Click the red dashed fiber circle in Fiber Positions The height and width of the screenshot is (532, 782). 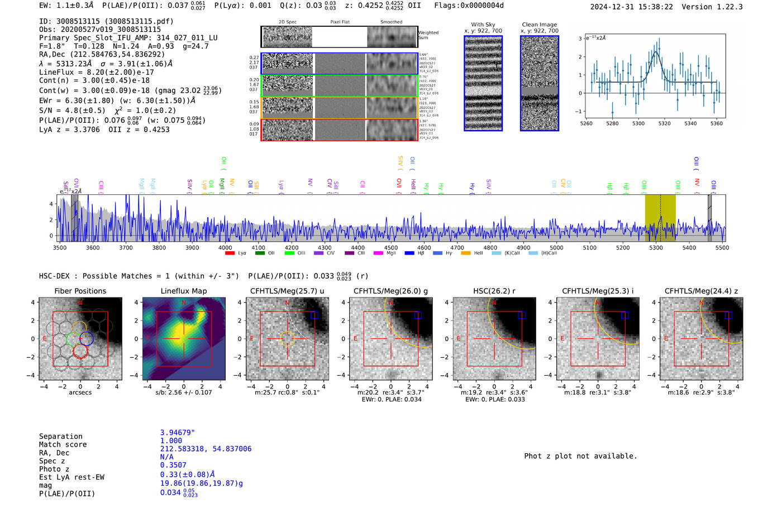(80, 351)
